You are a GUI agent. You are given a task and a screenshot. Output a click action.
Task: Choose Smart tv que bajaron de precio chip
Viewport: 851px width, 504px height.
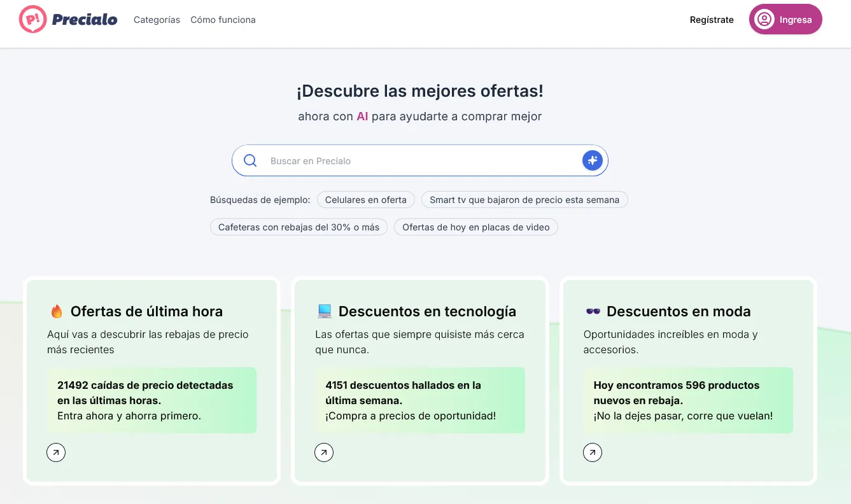[x=524, y=200]
